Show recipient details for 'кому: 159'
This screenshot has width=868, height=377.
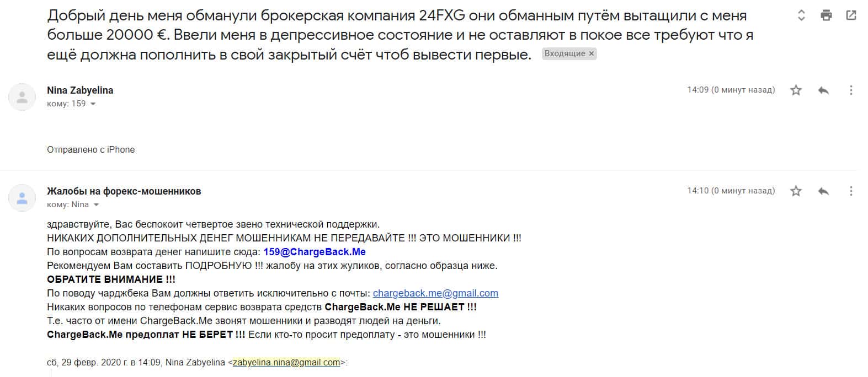[x=93, y=104]
